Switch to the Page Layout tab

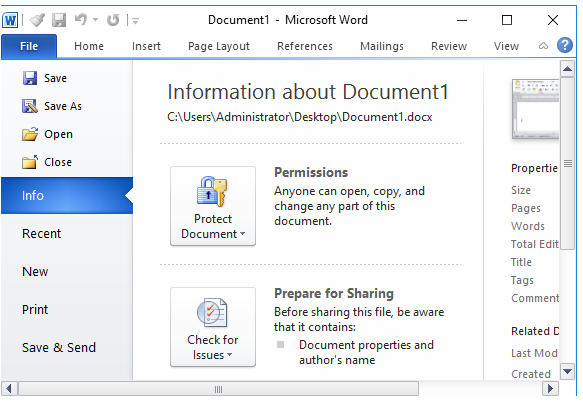(219, 46)
